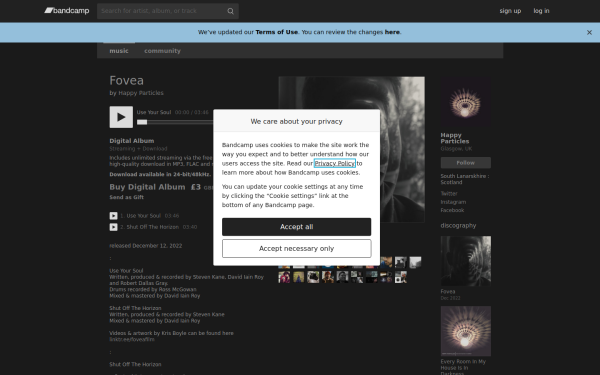This screenshot has height=375, width=600.
Task: Click the first supporter avatar in bottom row
Action: (x=284, y=277)
